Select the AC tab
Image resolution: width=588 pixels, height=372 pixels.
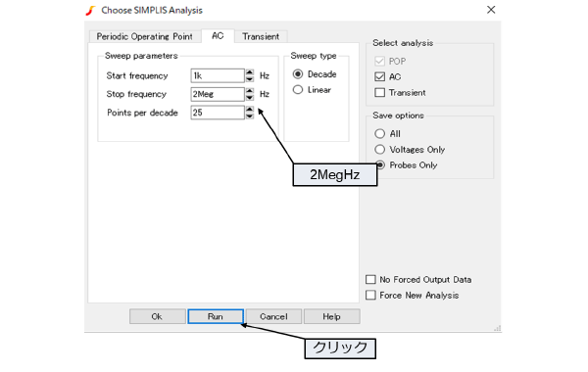coord(218,35)
